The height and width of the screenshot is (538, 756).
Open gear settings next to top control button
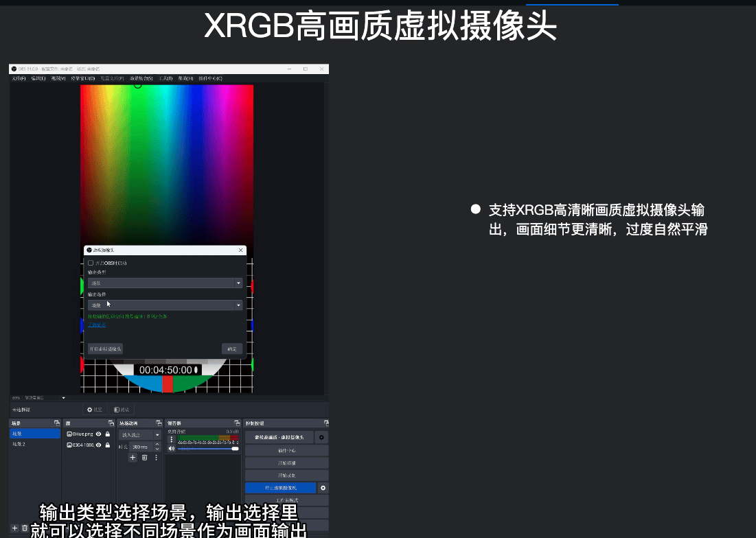(x=323, y=437)
